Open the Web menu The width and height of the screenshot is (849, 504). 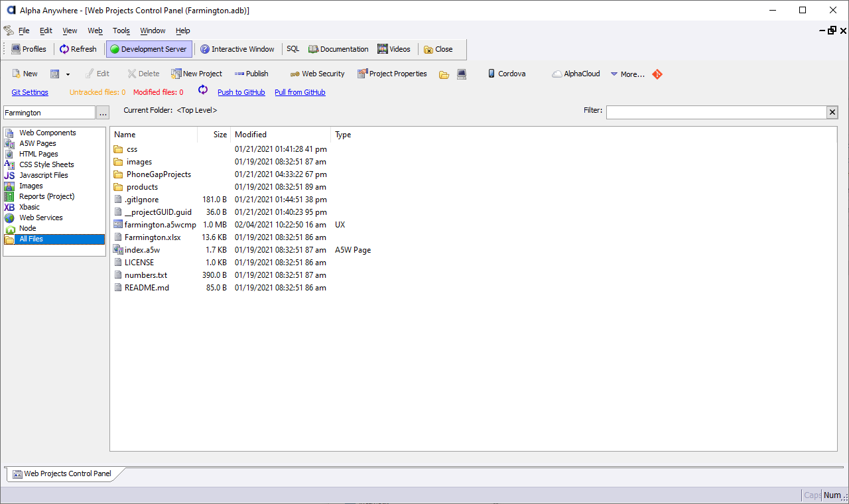96,31
